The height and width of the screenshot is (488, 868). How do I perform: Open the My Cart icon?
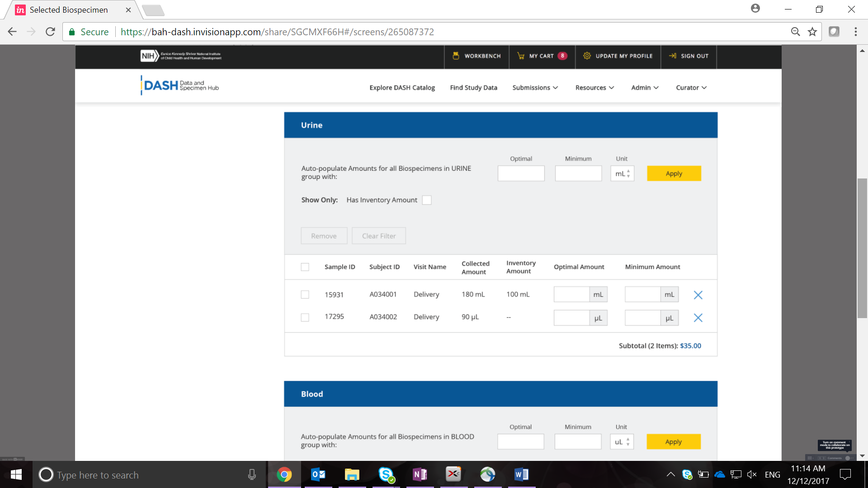click(521, 56)
